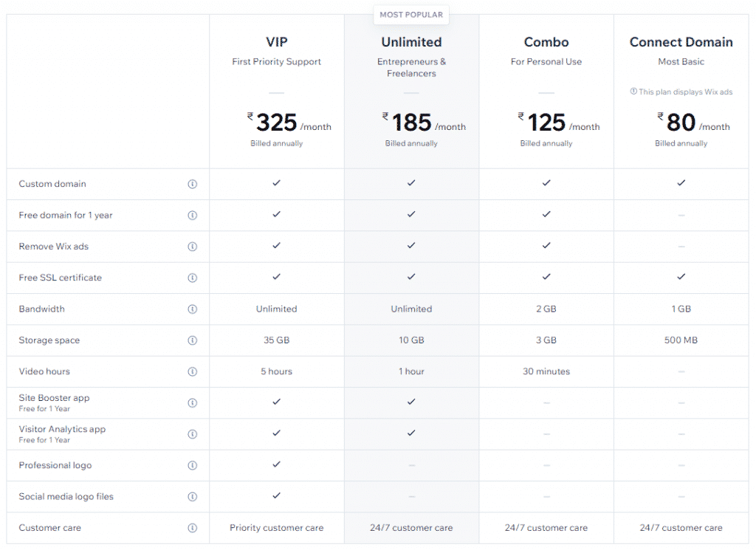Choose the Combo plan heading
This screenshot has width=756, height=553.
[x=546, y=42]
